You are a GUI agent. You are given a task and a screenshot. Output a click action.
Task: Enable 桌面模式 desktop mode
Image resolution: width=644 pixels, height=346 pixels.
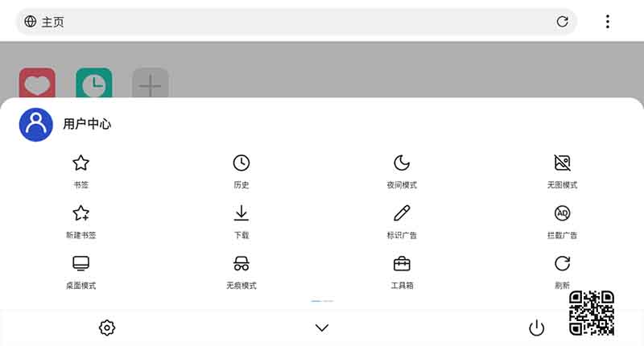[x=81, y=263]
